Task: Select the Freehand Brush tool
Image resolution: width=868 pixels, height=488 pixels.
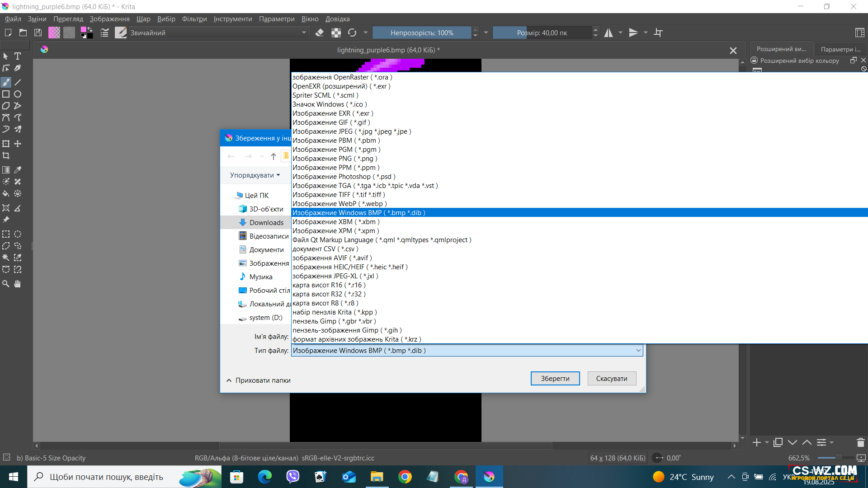Action: coord(6,82)
